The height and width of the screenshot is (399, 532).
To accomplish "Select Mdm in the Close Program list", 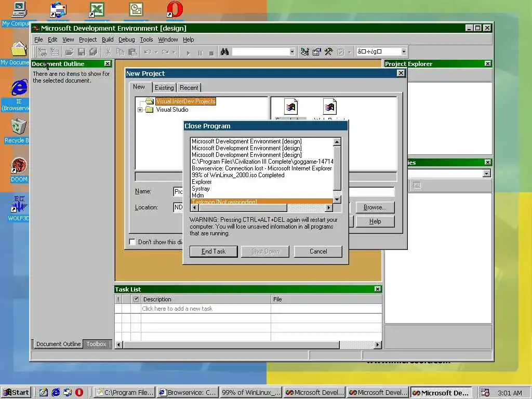I will pos(262,195).
